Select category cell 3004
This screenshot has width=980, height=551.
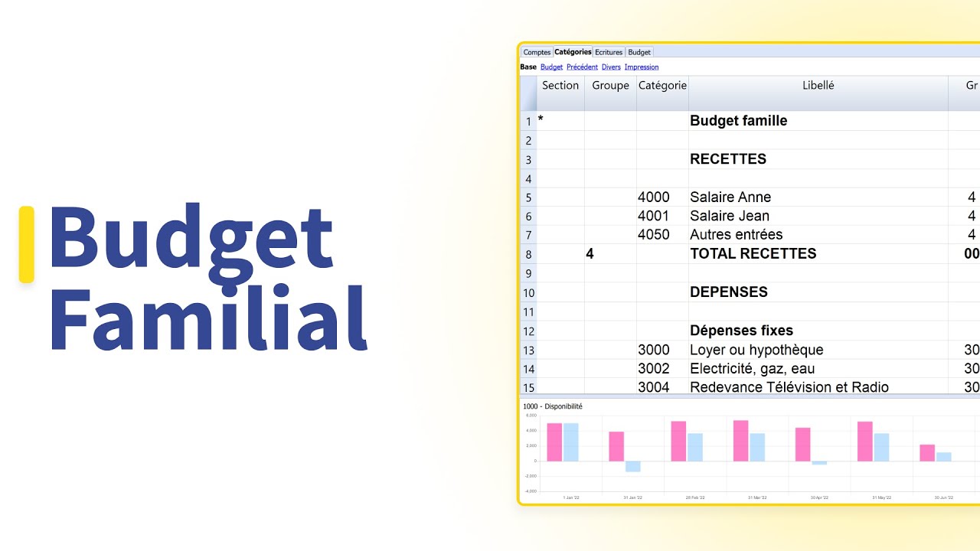[662, 386]
